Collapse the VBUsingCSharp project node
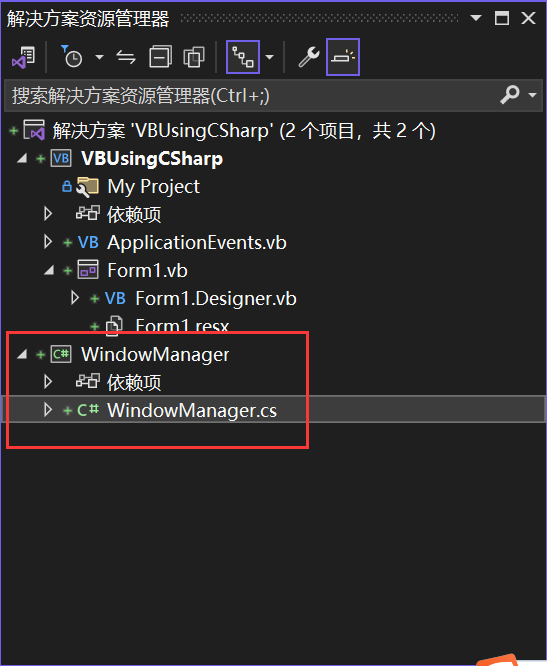Viewport: 547px width, 666px height. [22, 159]
